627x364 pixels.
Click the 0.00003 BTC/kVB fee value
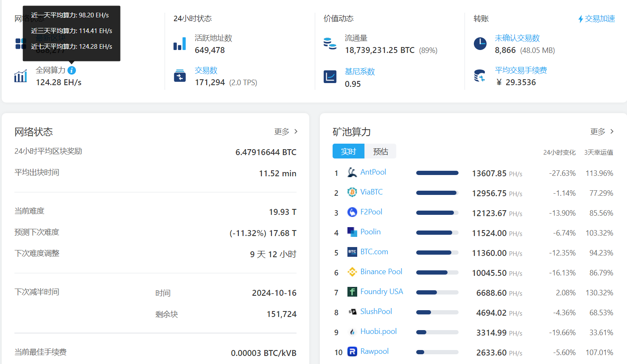pyautogui.click(x=263, y=353)
